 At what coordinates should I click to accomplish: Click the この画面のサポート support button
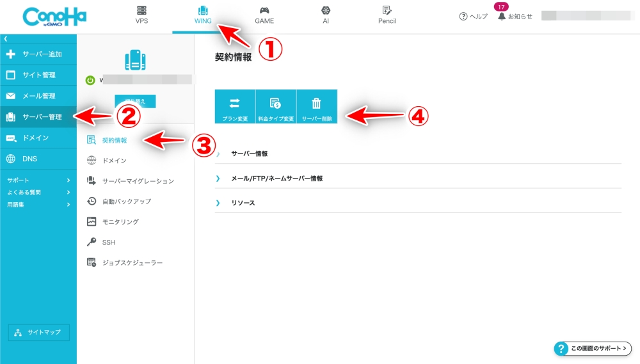(593, 349)
